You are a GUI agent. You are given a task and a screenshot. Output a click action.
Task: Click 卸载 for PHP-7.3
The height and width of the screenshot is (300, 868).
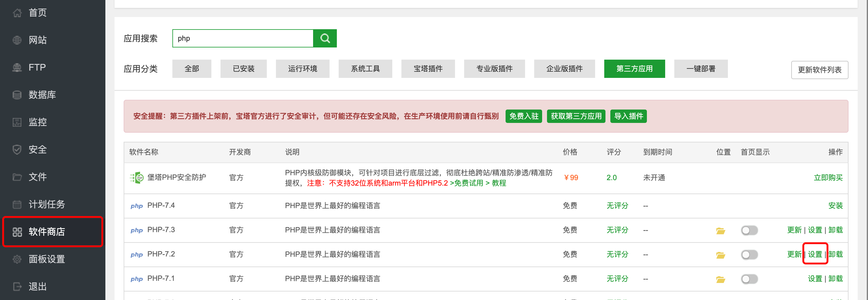835,230
